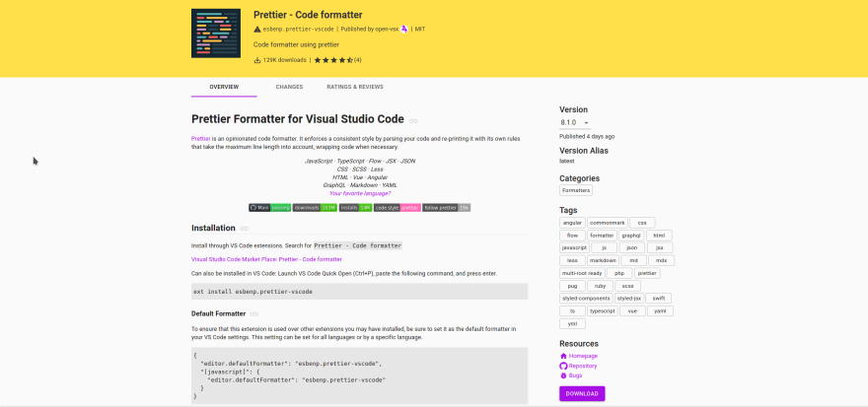The image size is (868, 407).
Task: Select the angular tag
Action: (x=572, y=223)
